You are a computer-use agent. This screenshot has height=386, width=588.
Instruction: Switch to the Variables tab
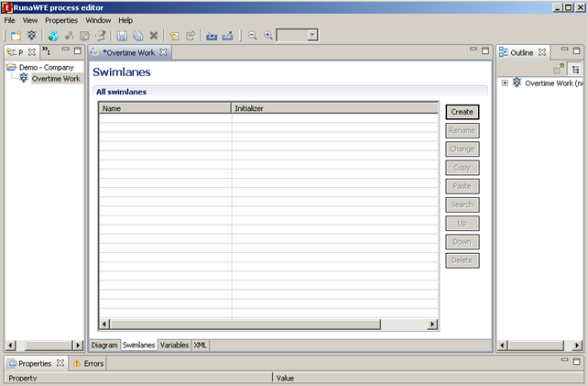pyautogui.click(x=174, y=345)
